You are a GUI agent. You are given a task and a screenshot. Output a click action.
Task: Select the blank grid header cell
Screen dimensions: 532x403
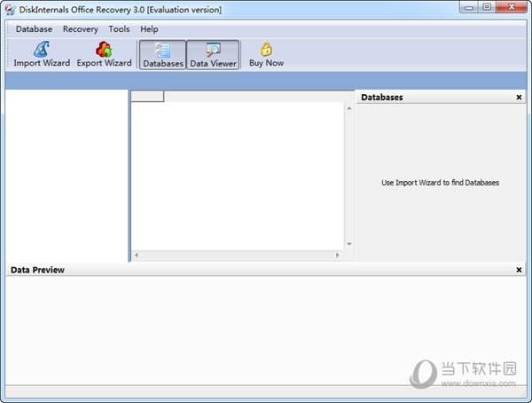[147, 97]
